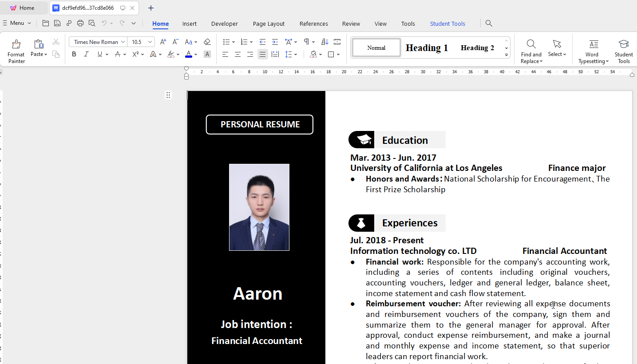Click the Normal style preset
The image size is (637, 364).
[376, 47]
